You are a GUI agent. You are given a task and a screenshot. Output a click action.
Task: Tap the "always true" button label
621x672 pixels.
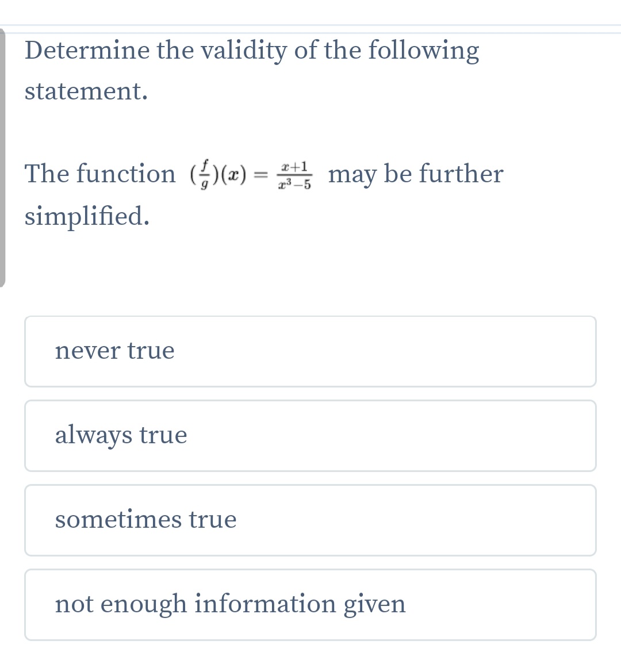(x=121, y=436)
